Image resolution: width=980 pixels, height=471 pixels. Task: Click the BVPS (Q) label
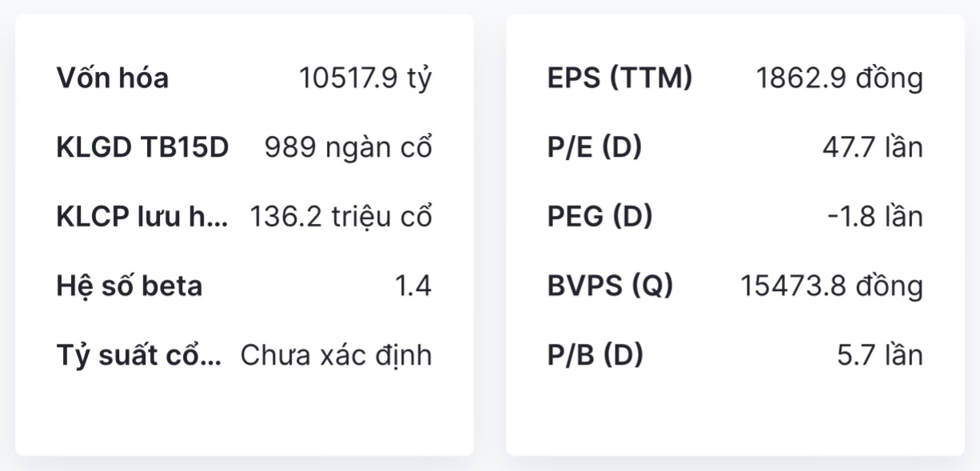pos(611,286)
